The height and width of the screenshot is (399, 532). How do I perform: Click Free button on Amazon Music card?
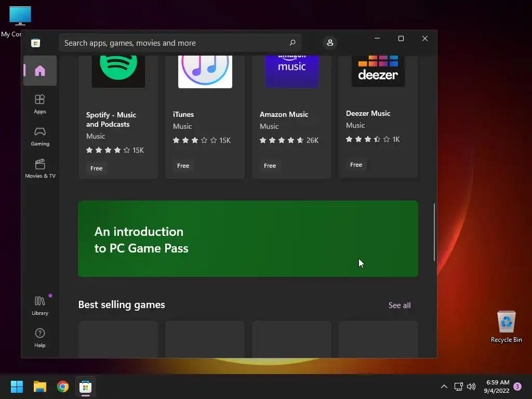click(270, 166)
